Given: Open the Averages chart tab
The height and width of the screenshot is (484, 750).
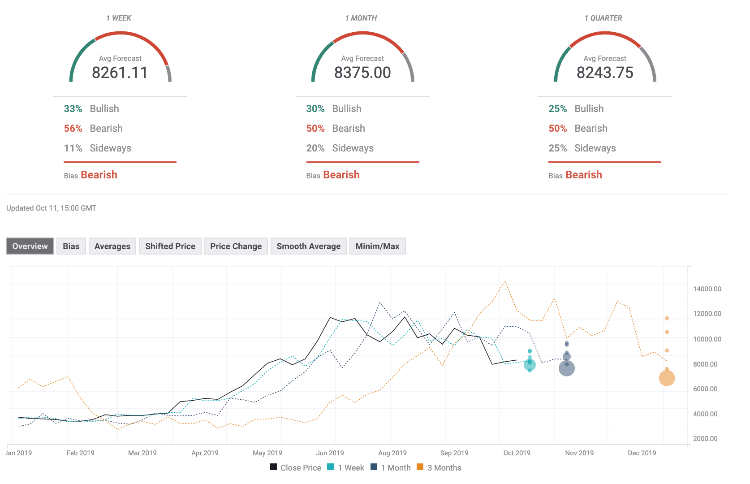Looking at the screenshot, I should (112, 246).
